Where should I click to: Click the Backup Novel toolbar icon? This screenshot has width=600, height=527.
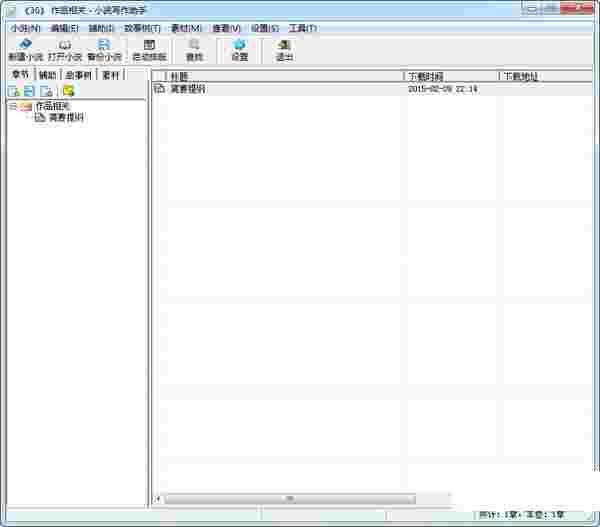104,44
